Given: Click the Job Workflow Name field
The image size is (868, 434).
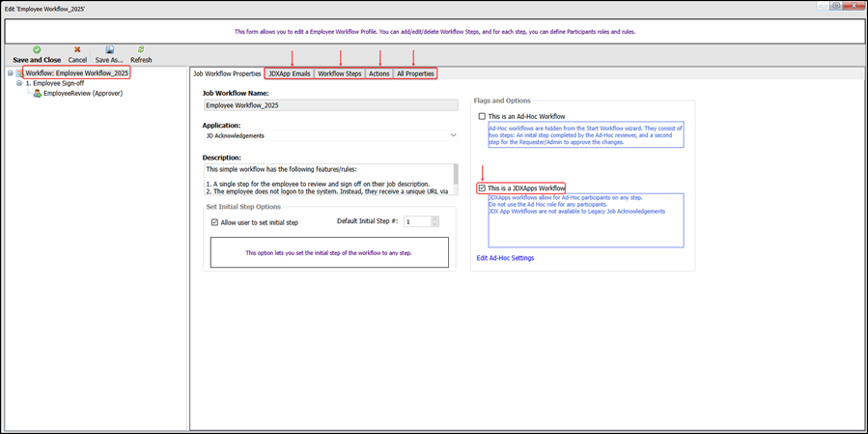Looking at the screenshot, I should click(329, 105).
